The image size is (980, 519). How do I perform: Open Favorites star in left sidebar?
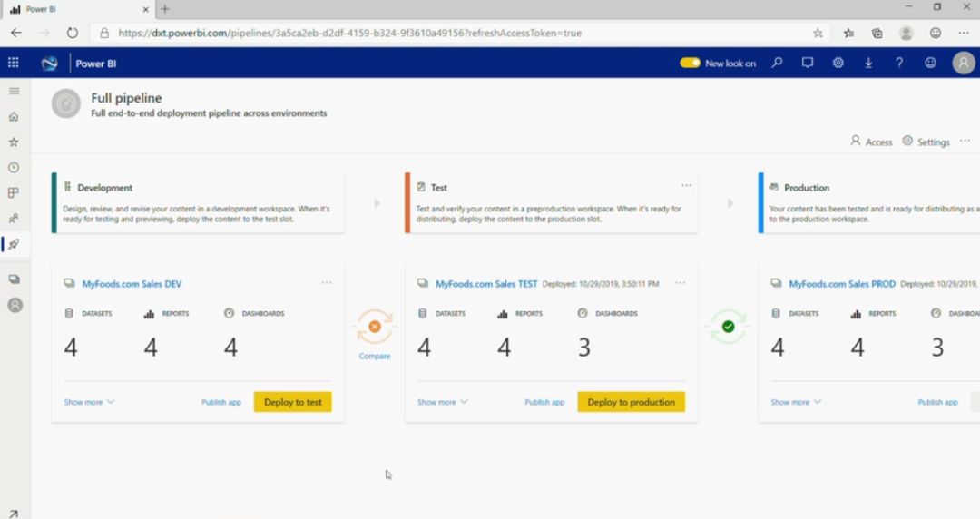pos(14,142)
